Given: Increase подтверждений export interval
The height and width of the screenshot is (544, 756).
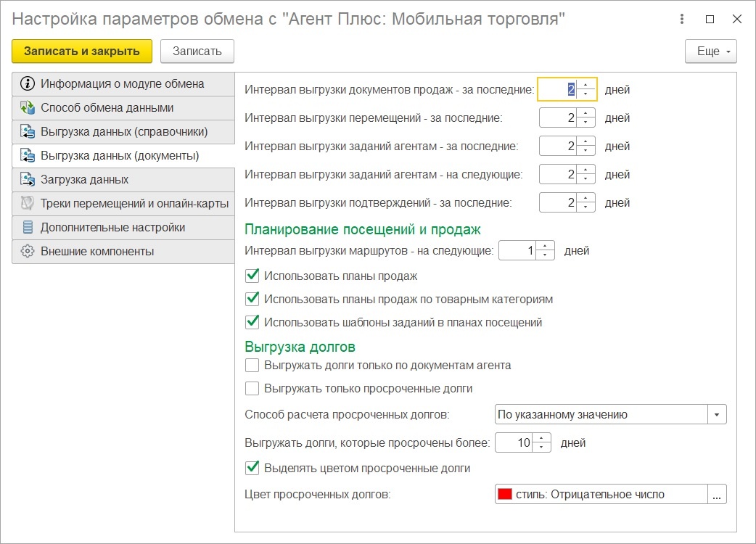Looking at the screenshot, I should pos(586,198).
